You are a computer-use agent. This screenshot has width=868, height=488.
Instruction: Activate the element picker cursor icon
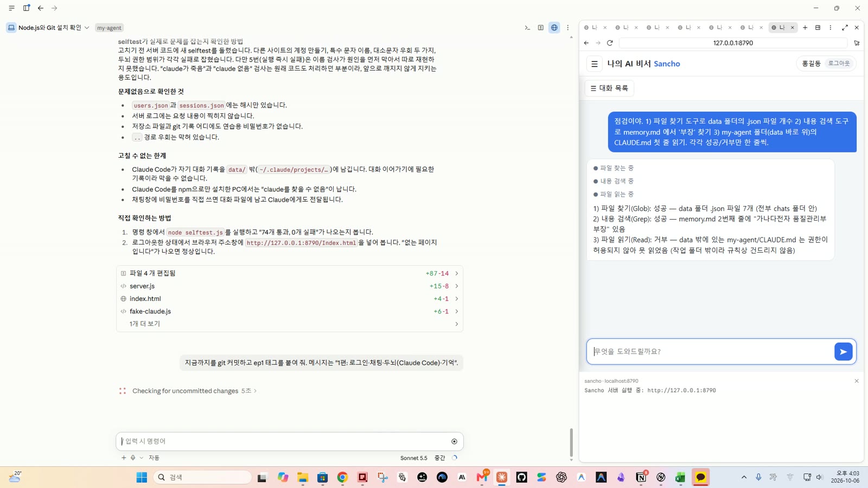(857, 43)
